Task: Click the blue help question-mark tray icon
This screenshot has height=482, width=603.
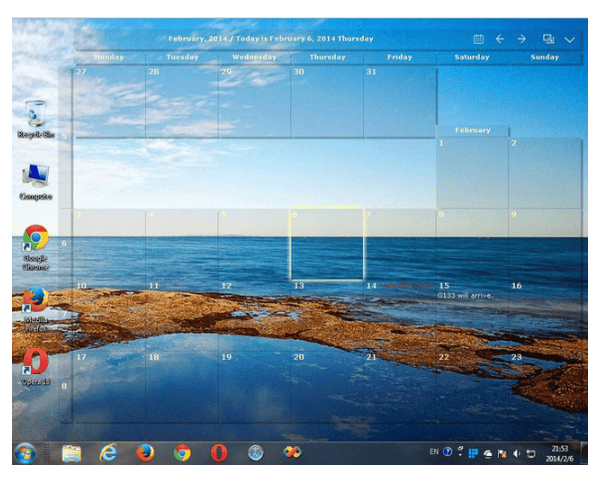Action: tap(448, 452)
